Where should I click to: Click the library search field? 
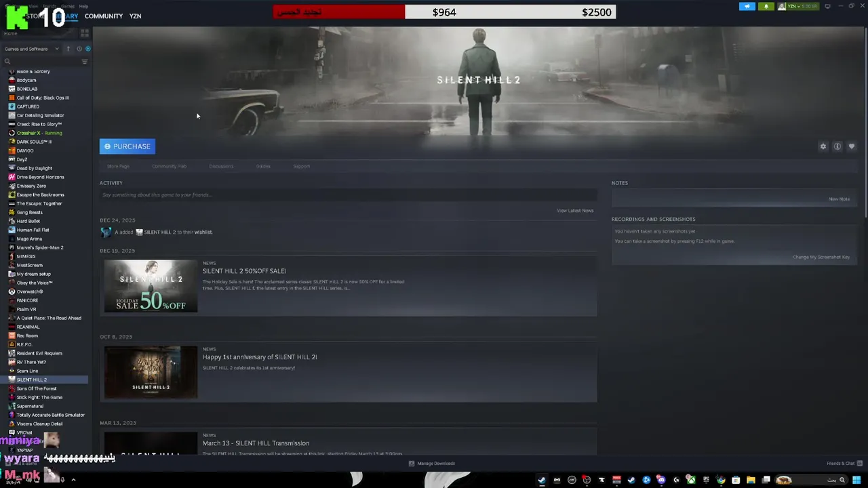click(x=42, y=62)
